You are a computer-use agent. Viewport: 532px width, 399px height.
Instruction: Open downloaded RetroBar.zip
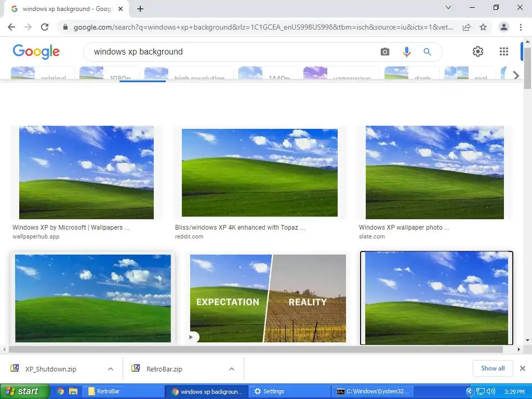click(x=164, y=369)
